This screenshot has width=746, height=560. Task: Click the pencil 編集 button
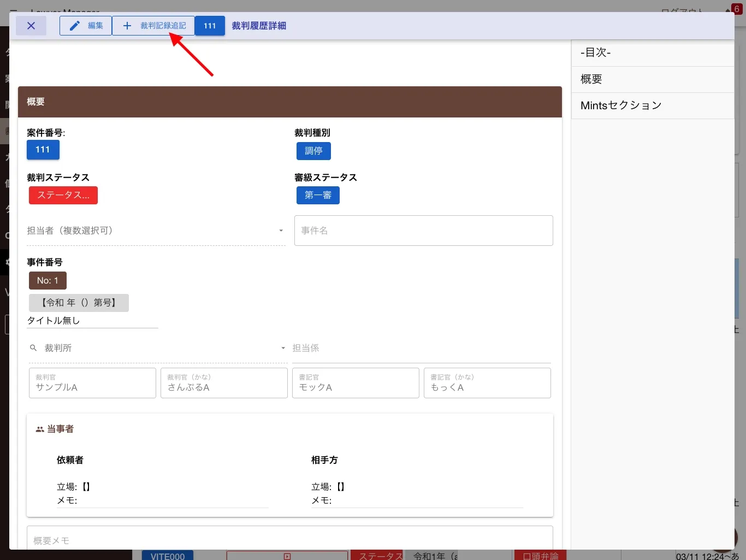[x=86, y=26]
